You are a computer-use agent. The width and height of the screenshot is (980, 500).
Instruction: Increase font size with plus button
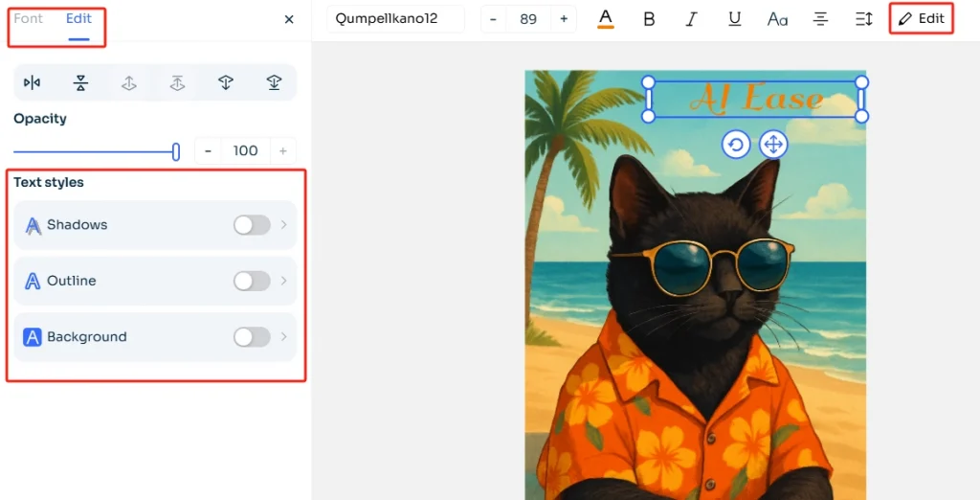coord(564,19)
